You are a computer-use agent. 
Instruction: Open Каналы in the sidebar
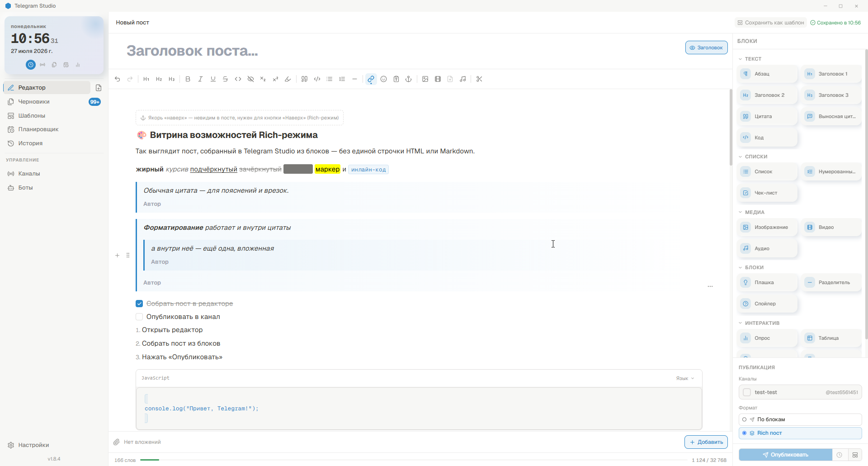[53, 174]
